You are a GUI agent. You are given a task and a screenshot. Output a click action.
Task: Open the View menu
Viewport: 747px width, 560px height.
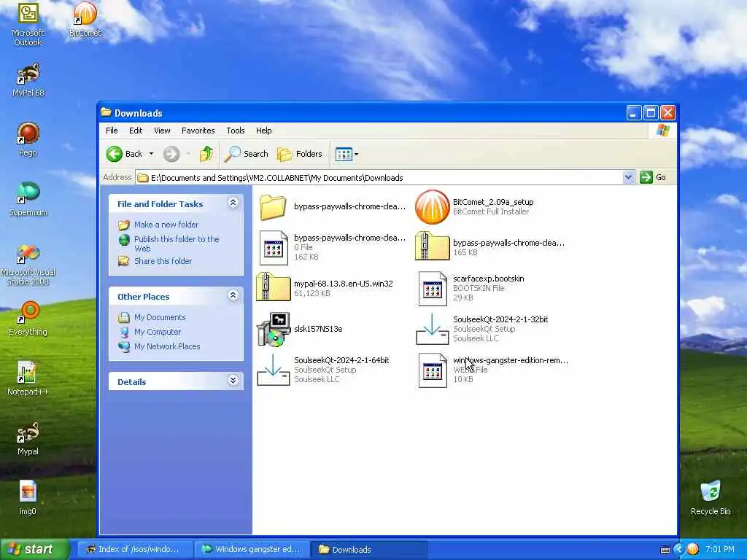point(162,131)
